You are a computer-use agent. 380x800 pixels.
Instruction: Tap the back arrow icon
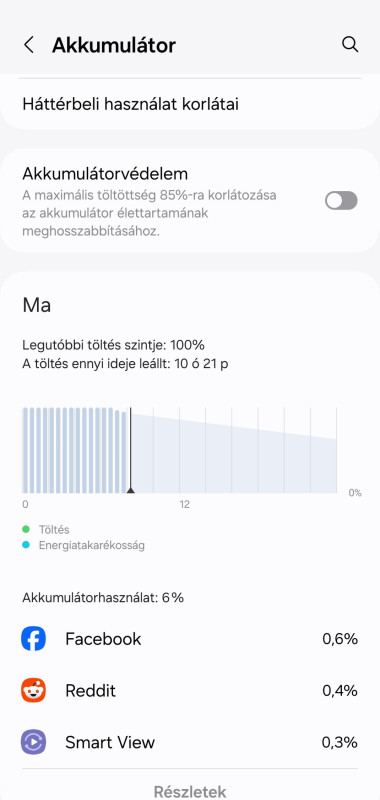[x=29, y=45]
